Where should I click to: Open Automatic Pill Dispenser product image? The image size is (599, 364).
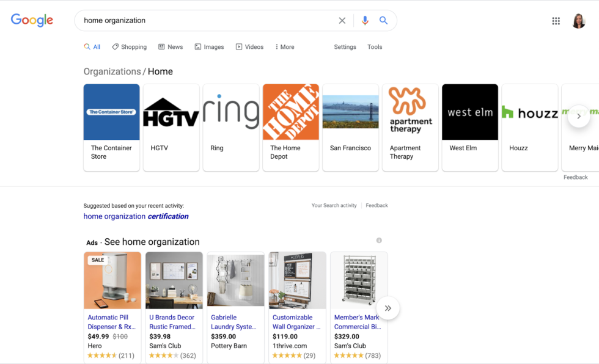112,280
